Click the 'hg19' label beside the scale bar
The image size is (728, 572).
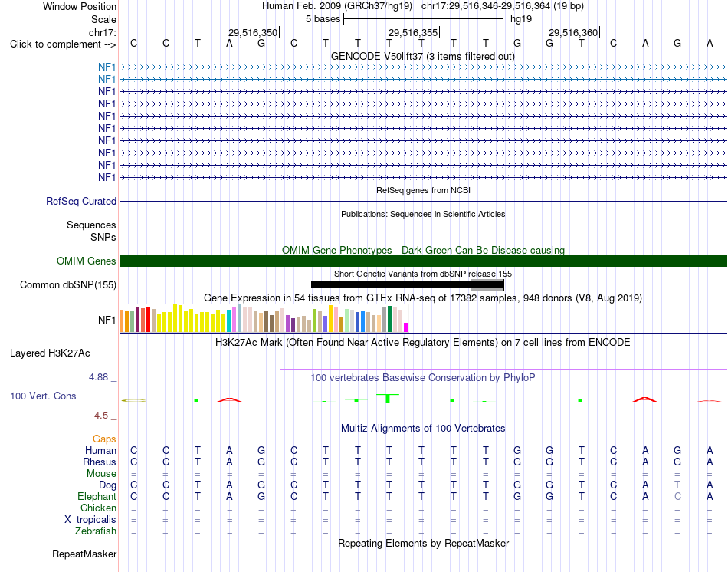click(521, 19)
